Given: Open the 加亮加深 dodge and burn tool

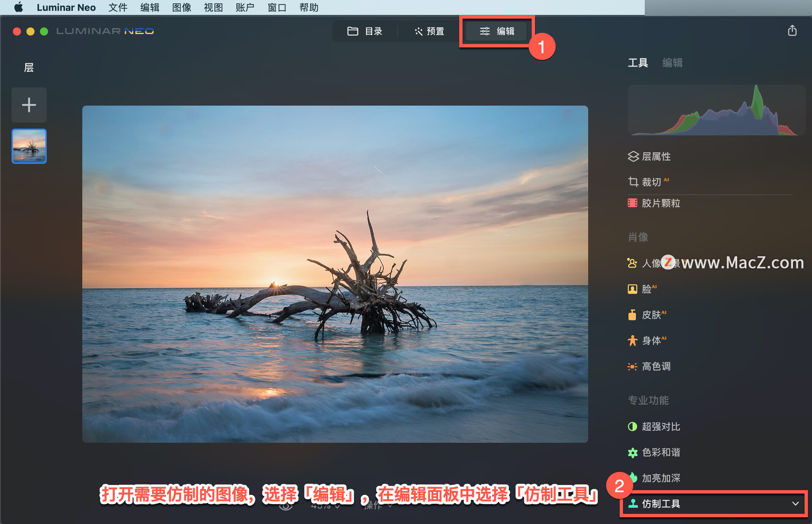Looking at the screenshot, I should 654,478.
